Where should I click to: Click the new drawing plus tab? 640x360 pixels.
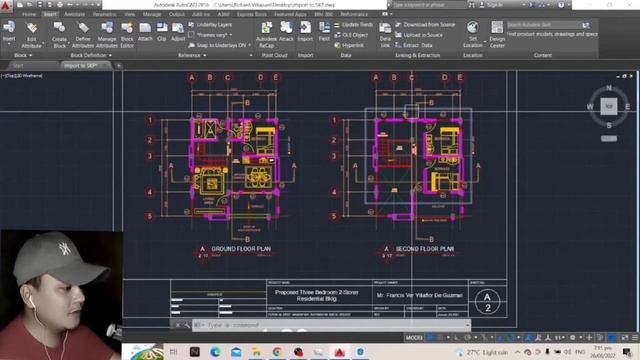tap(118, 65)
